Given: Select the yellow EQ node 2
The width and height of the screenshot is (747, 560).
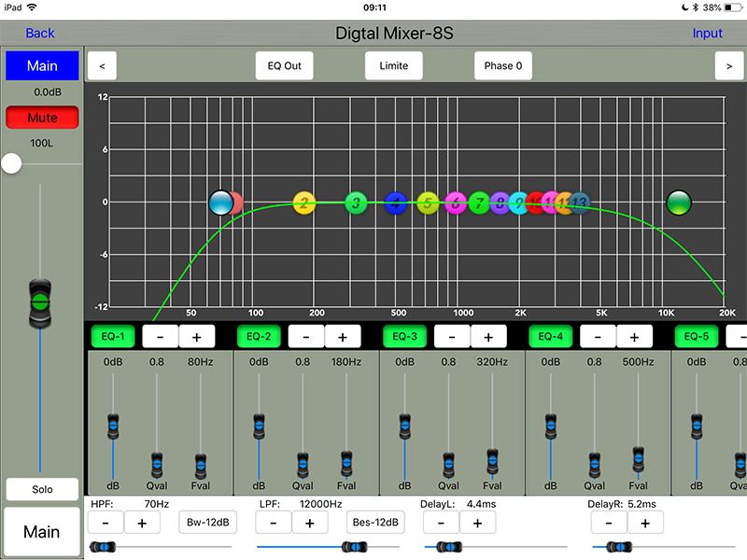Looking at the screenshot, I should coord(304,203).
